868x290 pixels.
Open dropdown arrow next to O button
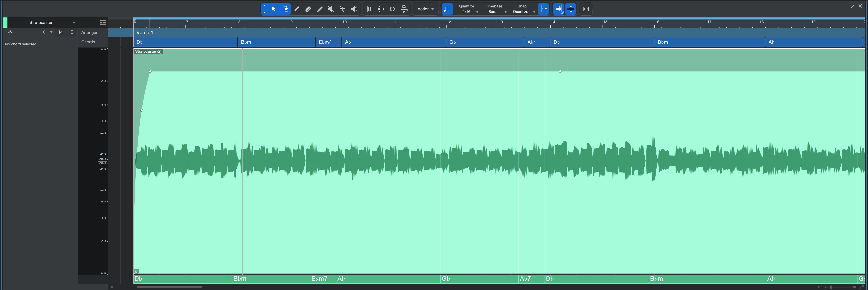pyautogui.click(x=51, y=32)
